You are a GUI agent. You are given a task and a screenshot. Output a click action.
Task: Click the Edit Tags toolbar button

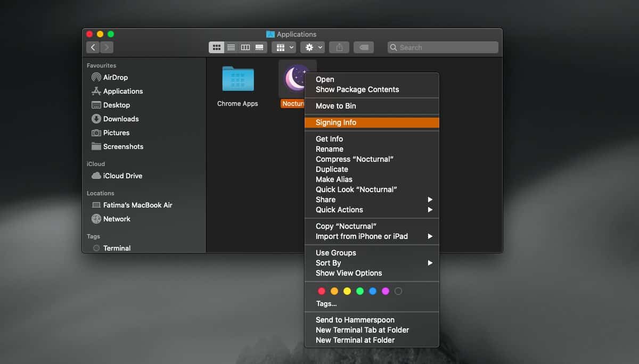[x=364, y=47]
